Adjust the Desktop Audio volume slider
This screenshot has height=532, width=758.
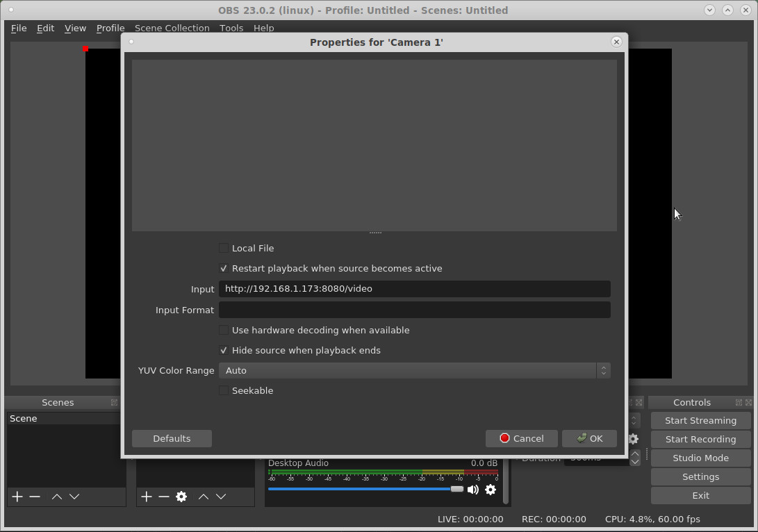coord(457,489)
